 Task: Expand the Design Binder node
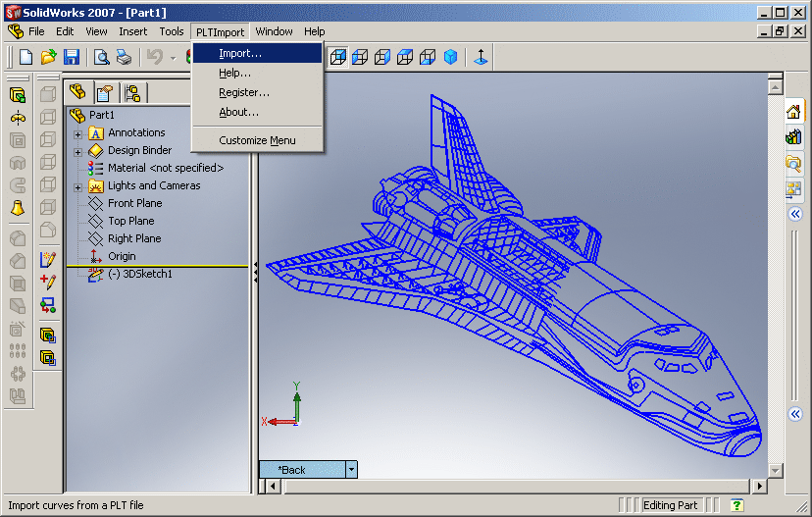pyautogui.click(x=77, y=151)
